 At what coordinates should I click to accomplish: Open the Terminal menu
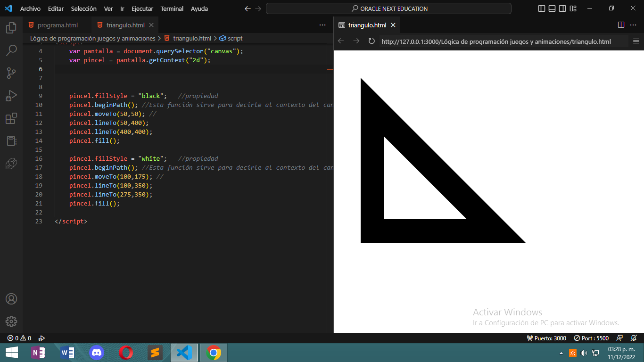172,8
